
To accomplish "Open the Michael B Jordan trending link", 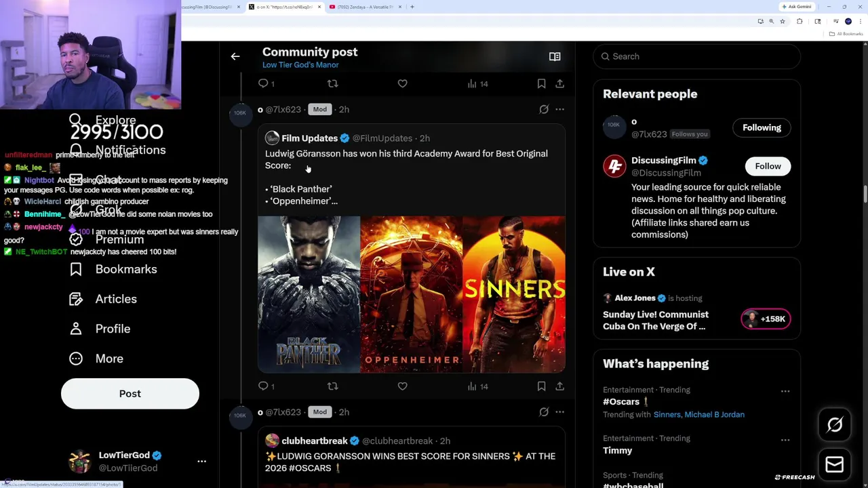I will tap(714, 415).
